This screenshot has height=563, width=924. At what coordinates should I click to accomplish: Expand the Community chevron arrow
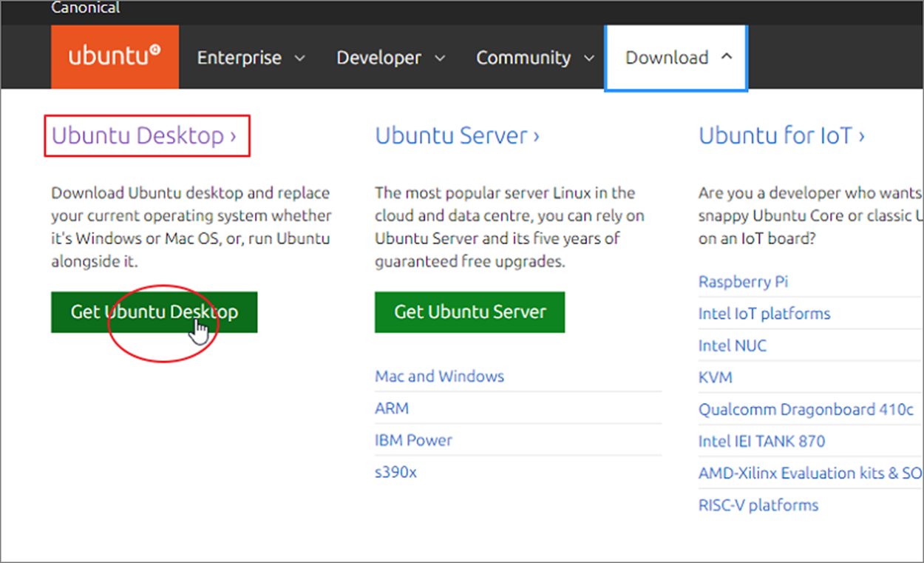click(x=589, y=58)
